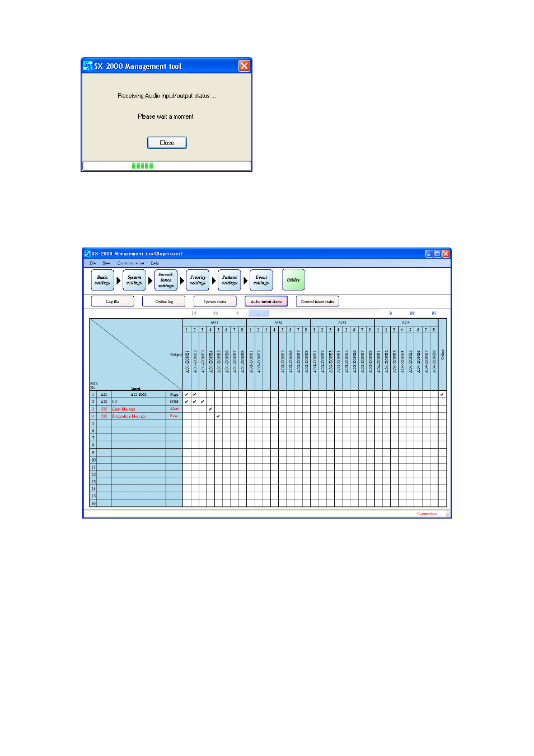Click the BGM priority cell in row 2

pos(174,402)
